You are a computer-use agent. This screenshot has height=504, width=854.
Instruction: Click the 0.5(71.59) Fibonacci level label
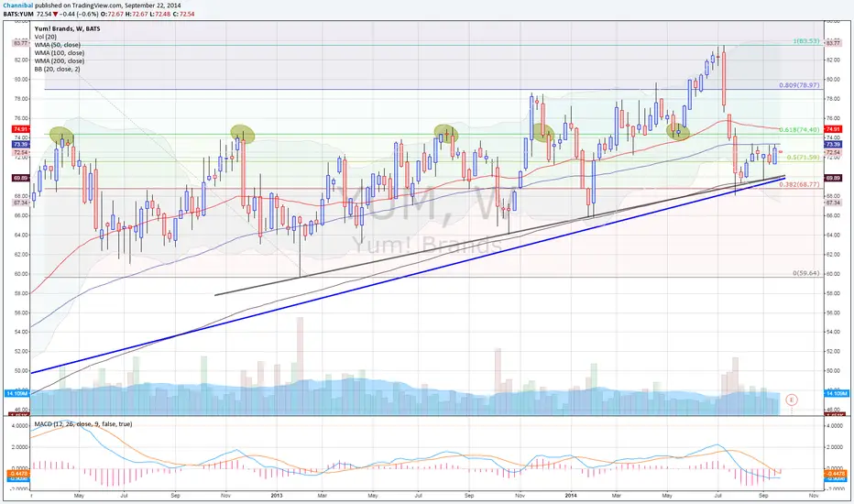pos(803,158)
